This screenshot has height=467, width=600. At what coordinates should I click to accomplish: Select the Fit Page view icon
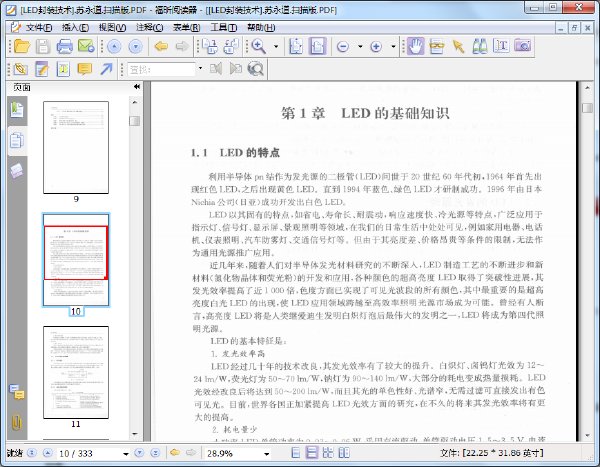296,46
